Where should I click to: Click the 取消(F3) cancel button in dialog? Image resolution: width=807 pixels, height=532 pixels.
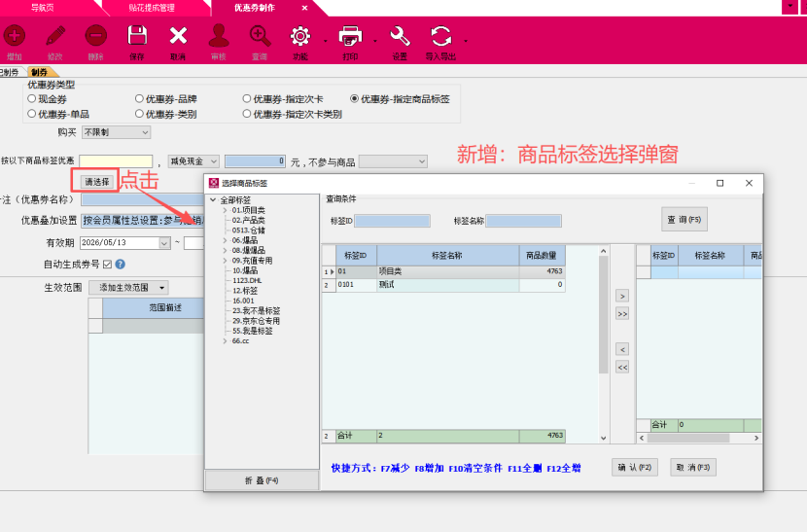click(692, 467)
